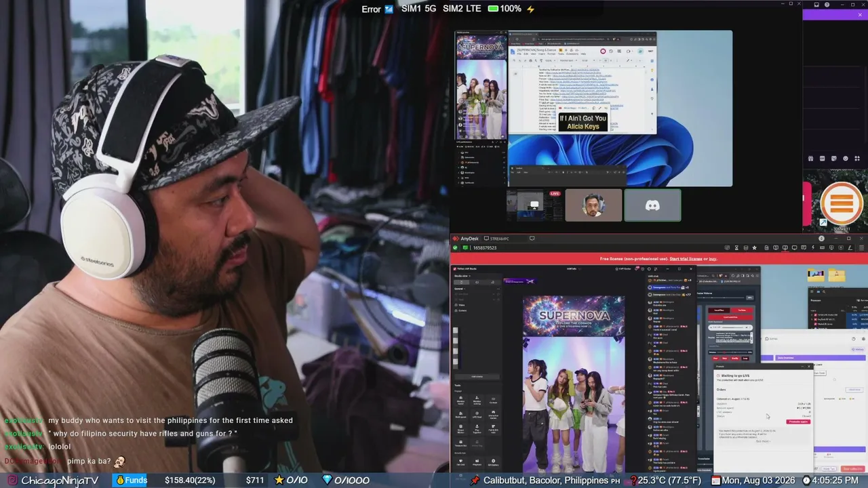
Task: Open the Gift Gallery tool
Action: [494, 462]
